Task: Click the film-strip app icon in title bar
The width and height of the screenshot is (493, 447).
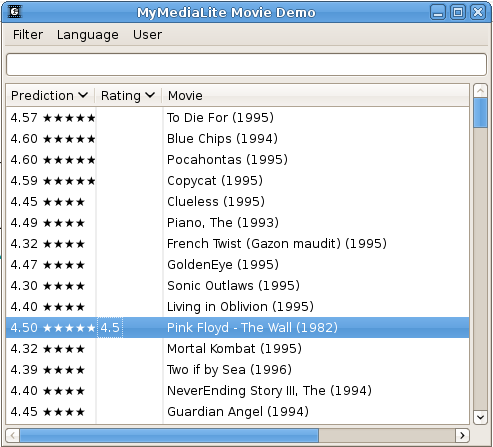Action: [x=15, y=12]
